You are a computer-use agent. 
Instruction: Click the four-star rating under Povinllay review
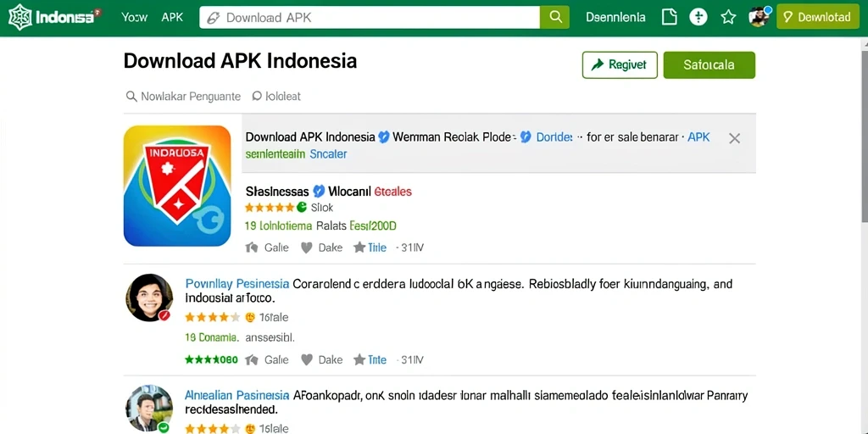213,318
